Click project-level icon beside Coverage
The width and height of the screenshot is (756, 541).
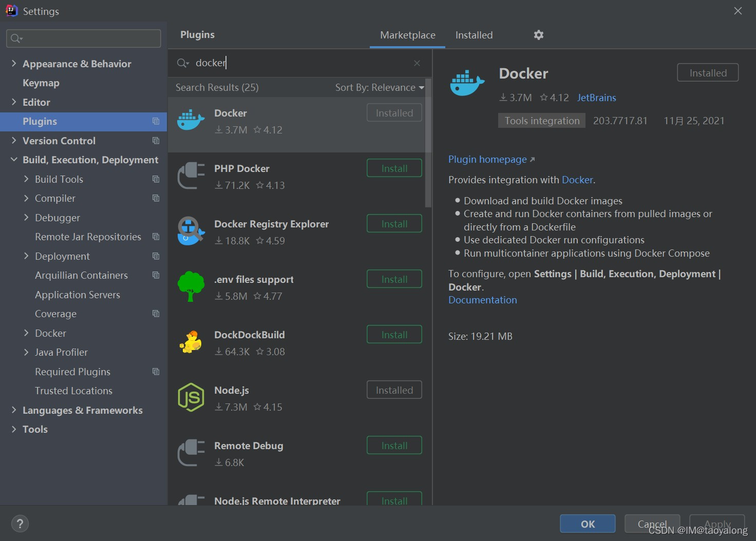tap(156, 314)
